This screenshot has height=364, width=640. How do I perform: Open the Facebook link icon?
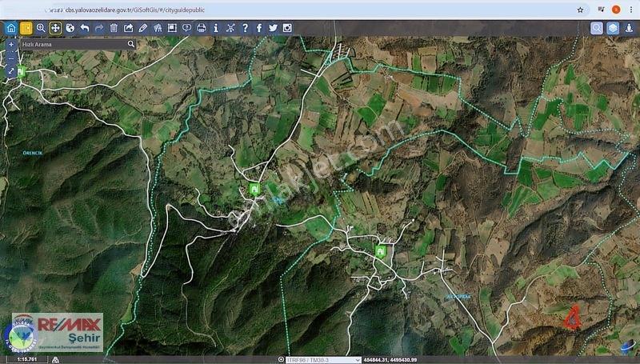click(259, 28)
